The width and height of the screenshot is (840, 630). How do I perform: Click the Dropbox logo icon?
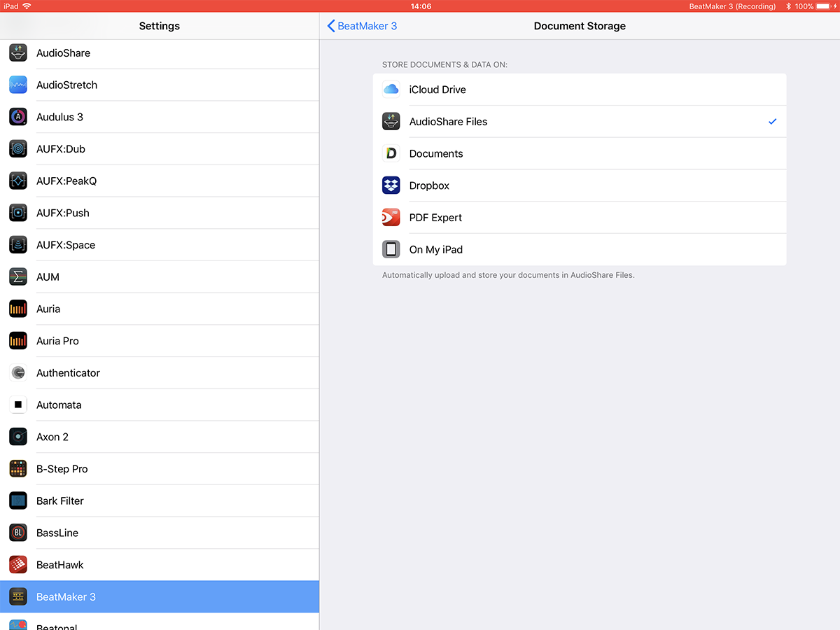click(x=391, y=185)
